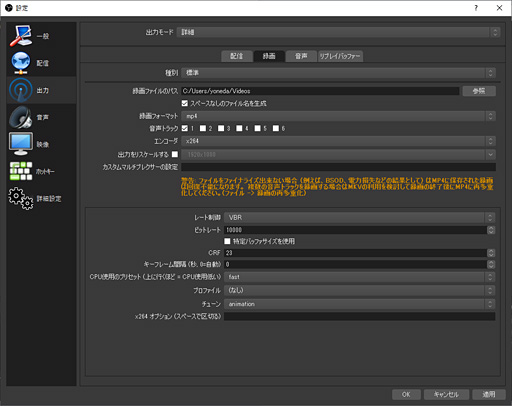Click the x264 options input field
The image size is (512, 406).
coord(360,316)
